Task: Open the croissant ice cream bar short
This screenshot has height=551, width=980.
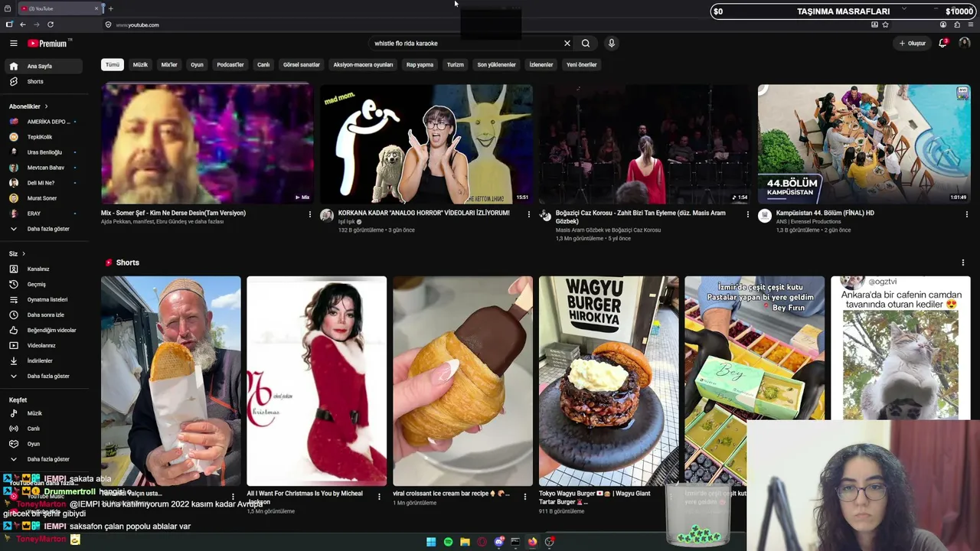Action: tap(462, 381)
